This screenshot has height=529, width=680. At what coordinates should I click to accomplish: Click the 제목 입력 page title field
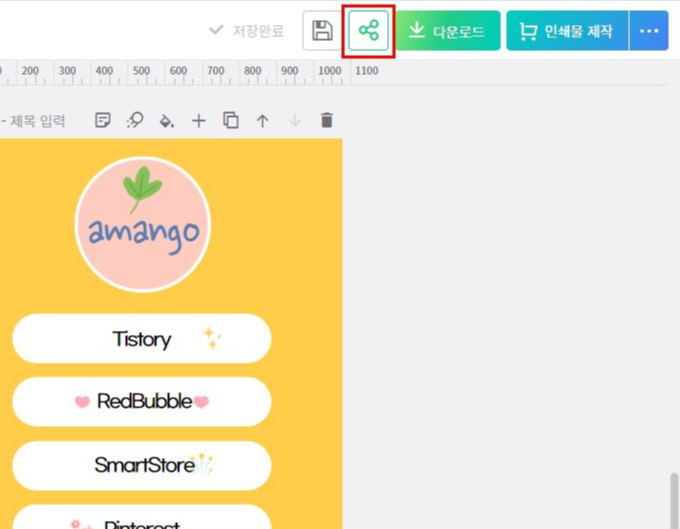point(37,121)
